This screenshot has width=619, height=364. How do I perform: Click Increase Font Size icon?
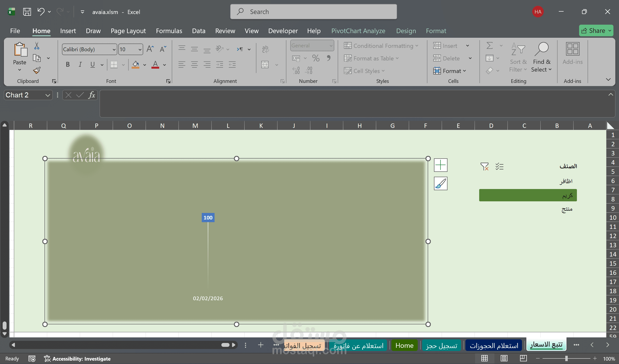[150, 49]
